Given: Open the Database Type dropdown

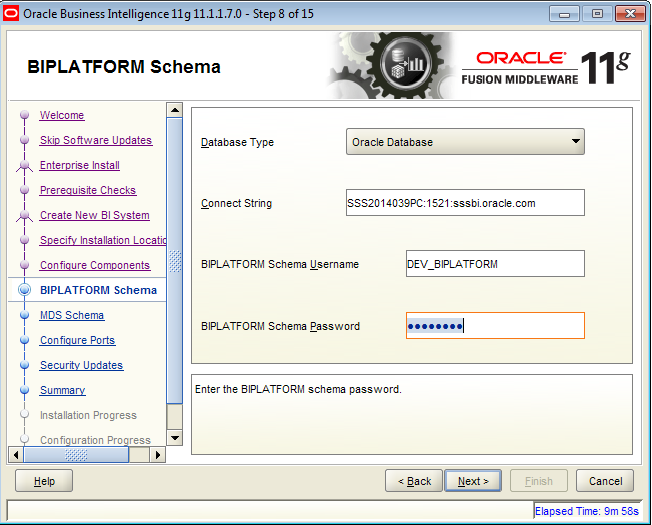Looking at the screenshot, I should [465, 142].
